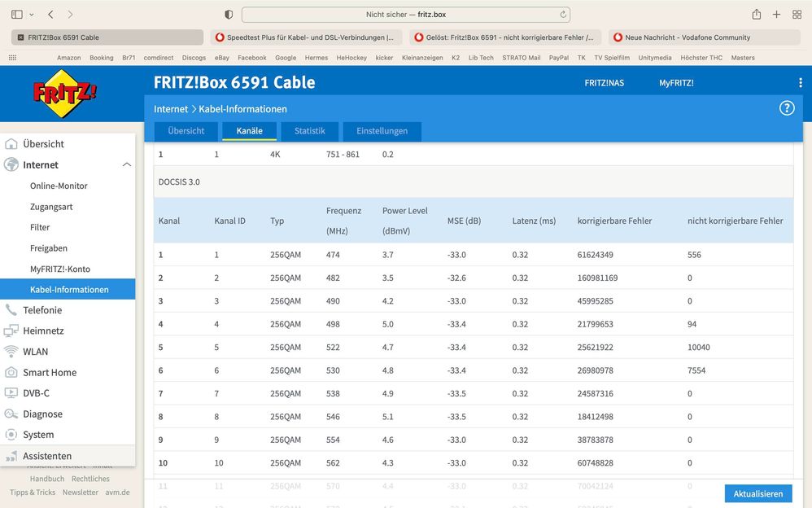Viewport: 812px width, 508px height.
Task: Open the STRATO Mail bookmark
Action: 521,58
